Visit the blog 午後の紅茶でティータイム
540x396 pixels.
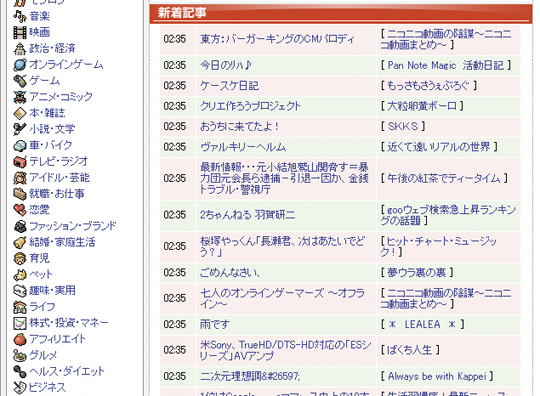point(444,178)
